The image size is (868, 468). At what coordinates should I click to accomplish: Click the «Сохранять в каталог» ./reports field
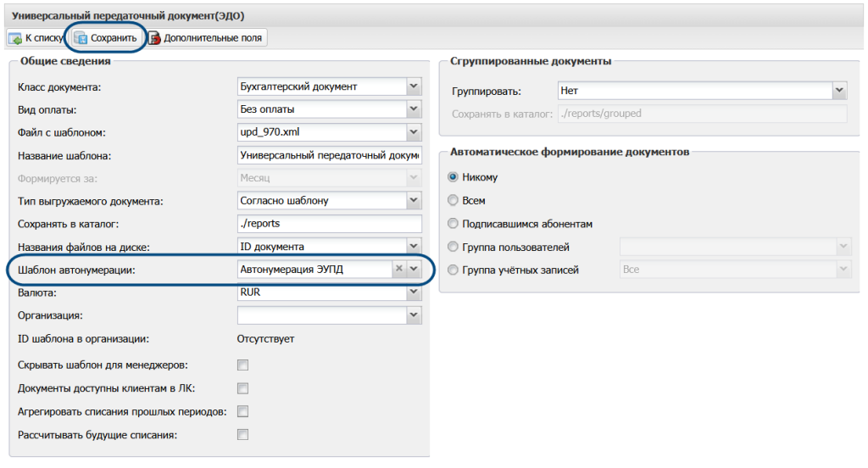329,224
